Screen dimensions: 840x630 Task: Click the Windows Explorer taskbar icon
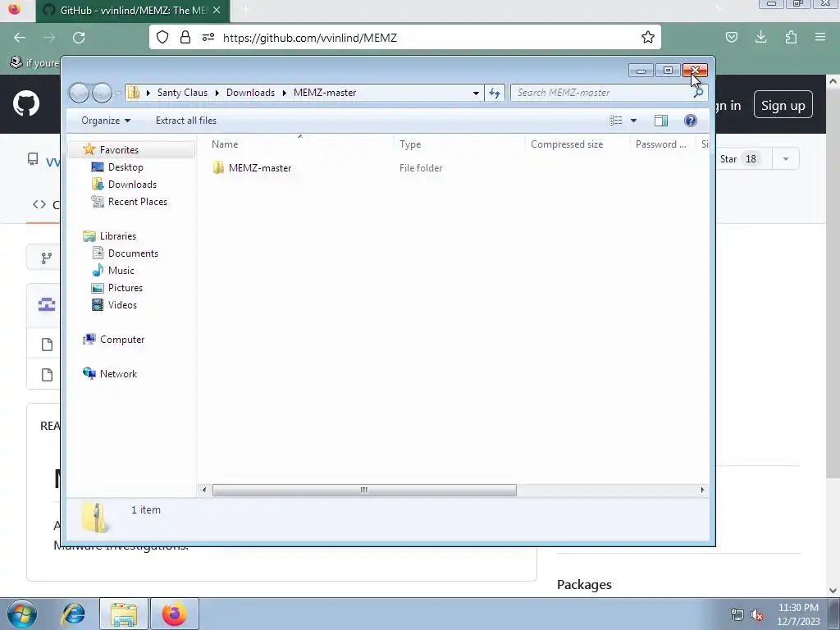click(124, 614)
